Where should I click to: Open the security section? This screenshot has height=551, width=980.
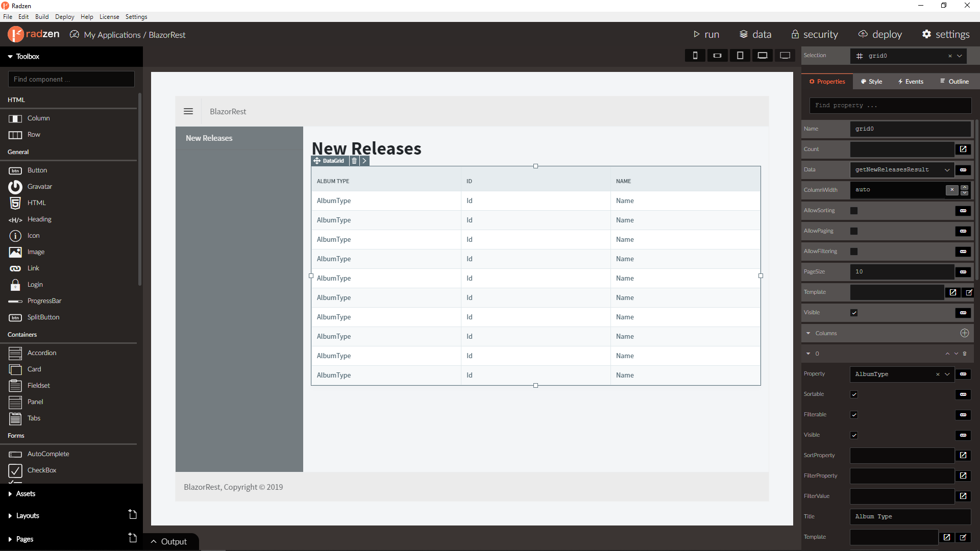coord(815,34)
